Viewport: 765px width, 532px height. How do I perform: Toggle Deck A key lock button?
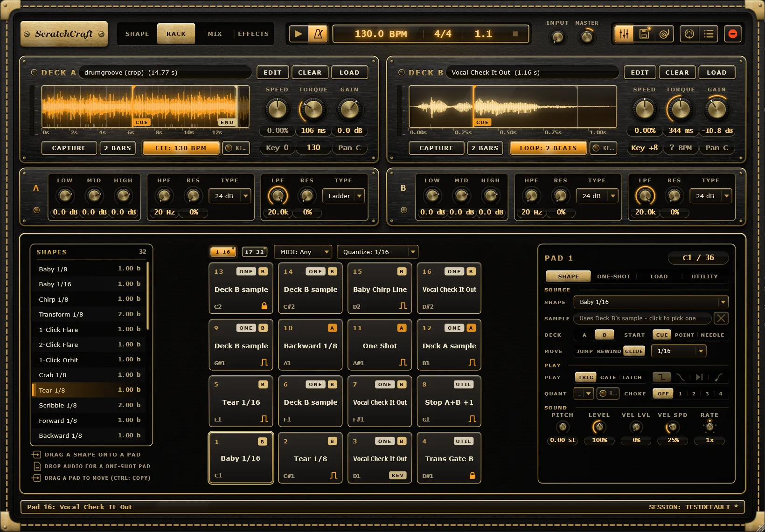pos(236,148)
